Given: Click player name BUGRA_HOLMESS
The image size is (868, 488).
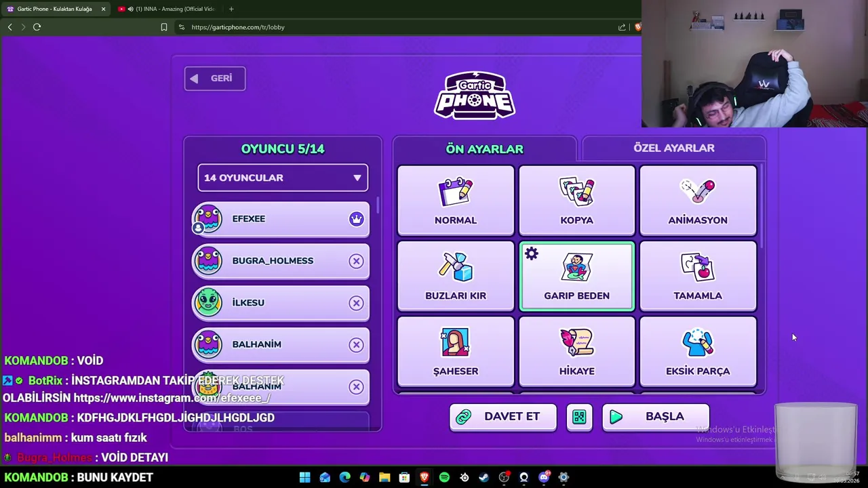Looking at the screenshot, I should 273,261.
